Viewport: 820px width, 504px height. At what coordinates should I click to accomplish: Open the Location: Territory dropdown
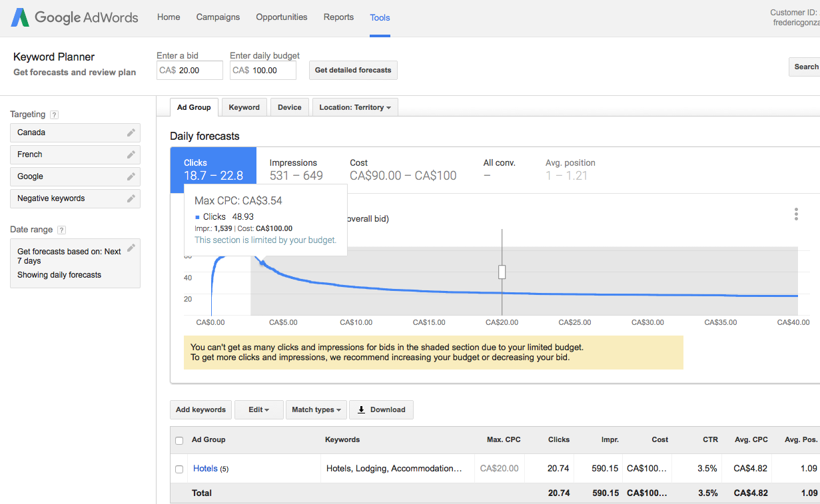(x=355, y=107)
